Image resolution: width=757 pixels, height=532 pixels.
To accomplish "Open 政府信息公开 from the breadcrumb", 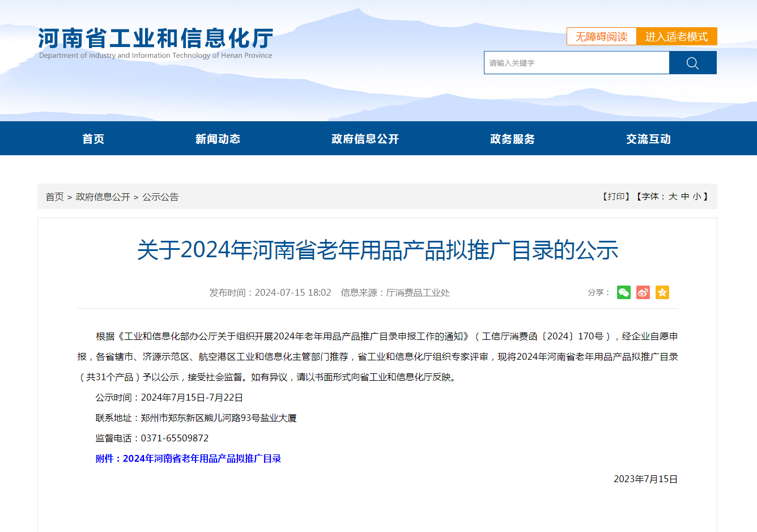I will coord(103,197).
